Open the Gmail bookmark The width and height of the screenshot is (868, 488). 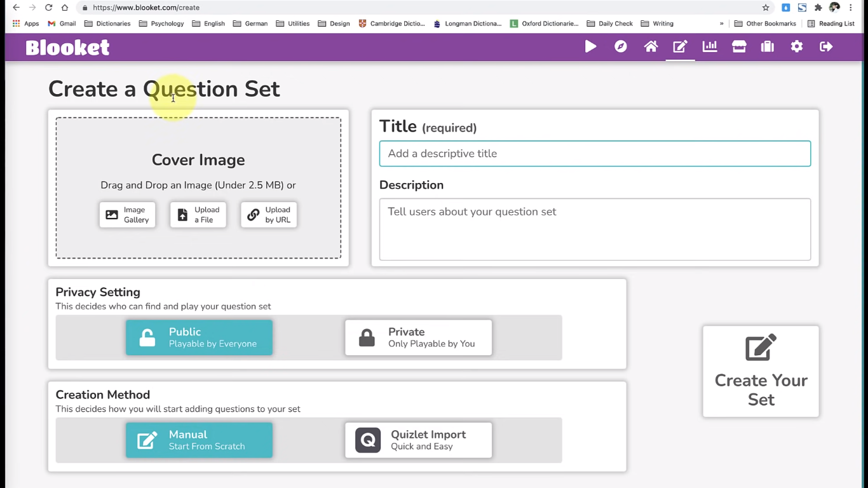click(62, 24)
